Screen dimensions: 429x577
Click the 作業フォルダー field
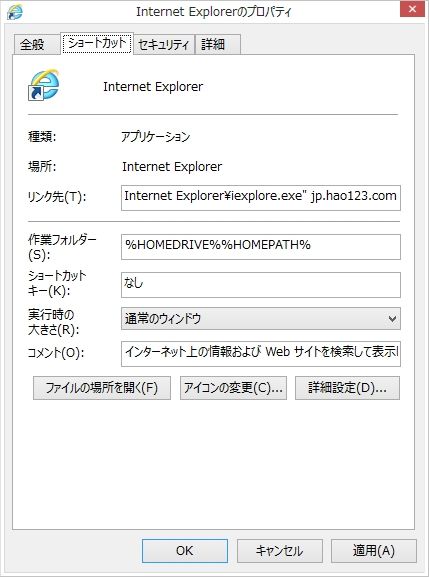point(260,247)
